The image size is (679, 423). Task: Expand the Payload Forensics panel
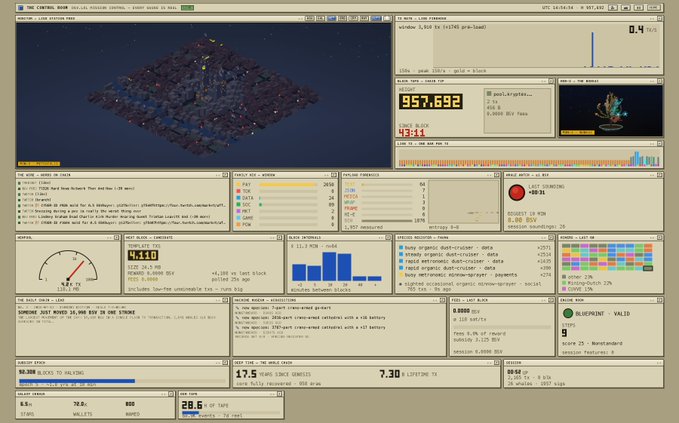click(x=497, y=175)
